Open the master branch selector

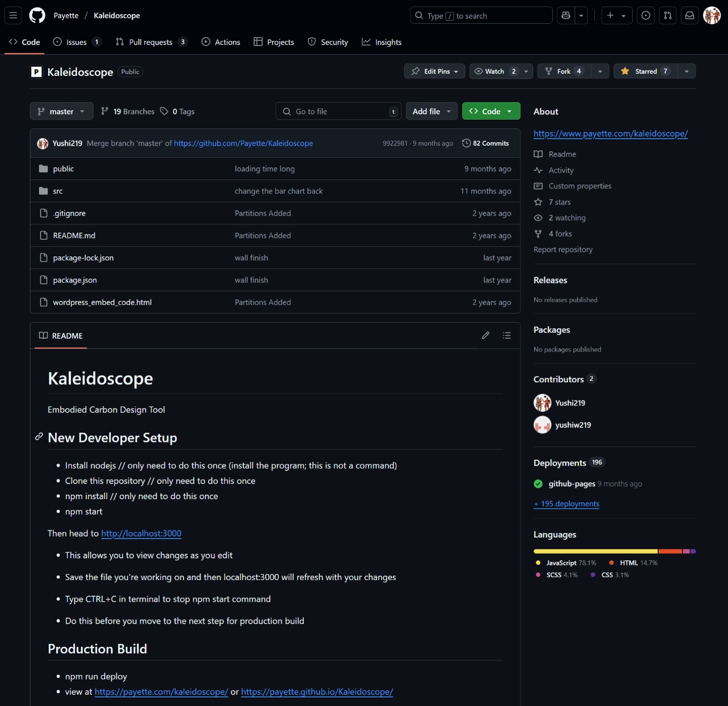62,111
